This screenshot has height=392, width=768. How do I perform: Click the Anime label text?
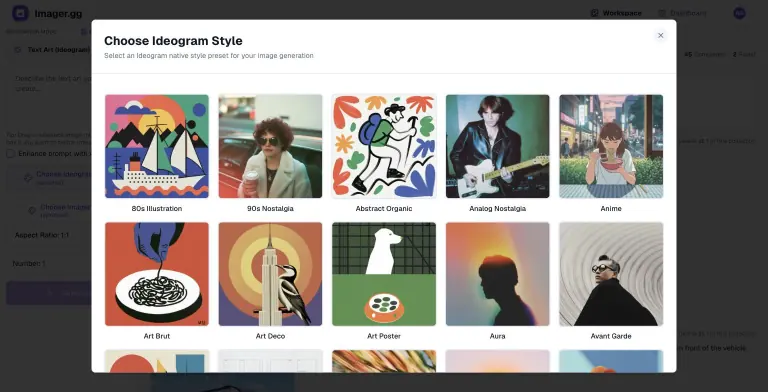[x=611, y=209]
